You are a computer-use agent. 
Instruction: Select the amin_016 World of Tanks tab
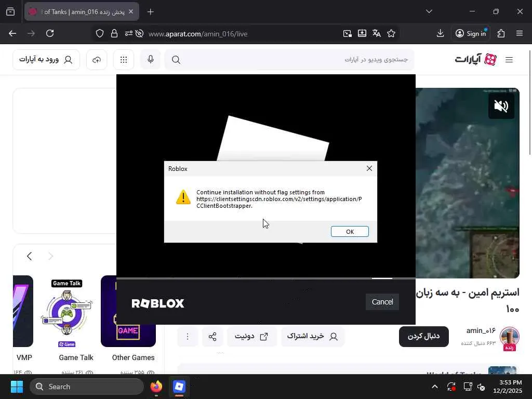[82, 11]
